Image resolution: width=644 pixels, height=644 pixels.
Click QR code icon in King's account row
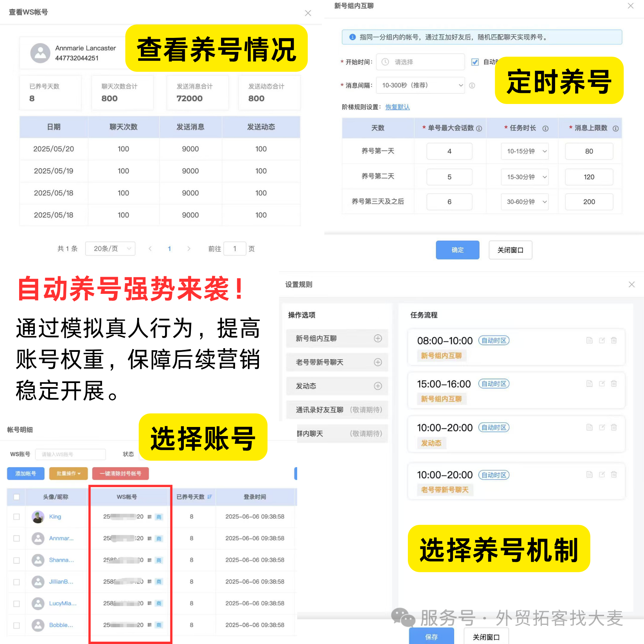pyautogui.click(x=150, y=517)
